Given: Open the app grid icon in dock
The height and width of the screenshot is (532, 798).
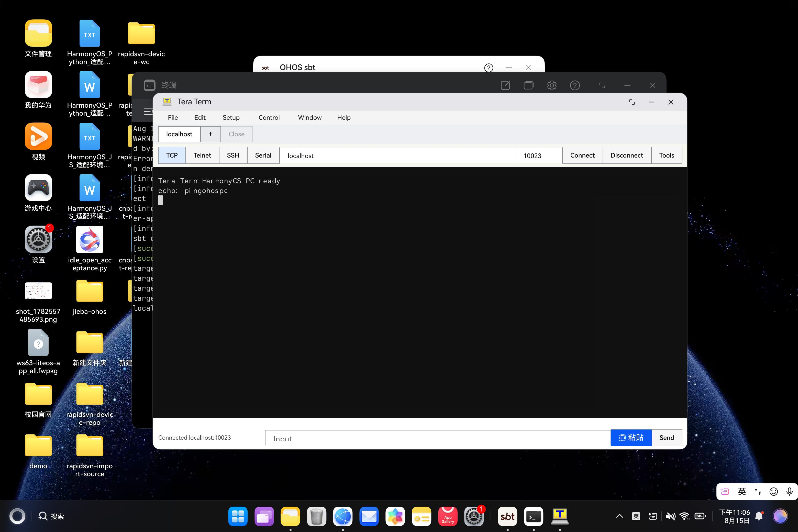Looking at the screenshot, I should [238, 516].
